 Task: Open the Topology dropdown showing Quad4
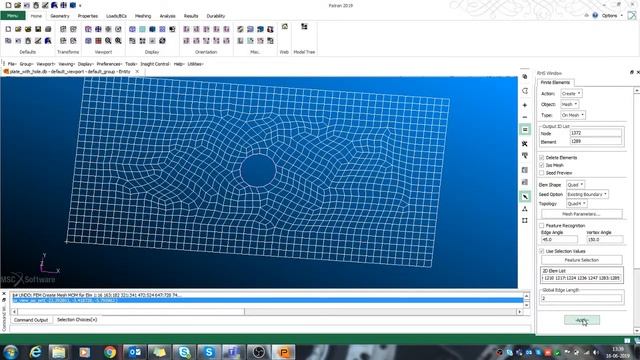point(577,203)
